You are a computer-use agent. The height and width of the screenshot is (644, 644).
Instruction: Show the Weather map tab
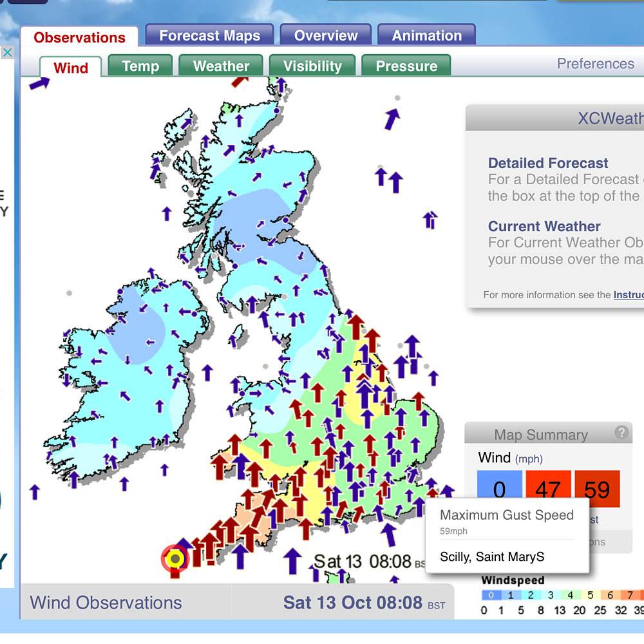coord(221,66)
